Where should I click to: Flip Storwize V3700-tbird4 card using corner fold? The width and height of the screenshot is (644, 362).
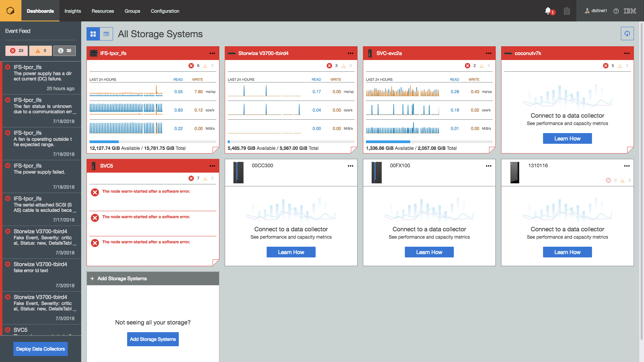tap(354, 150)
